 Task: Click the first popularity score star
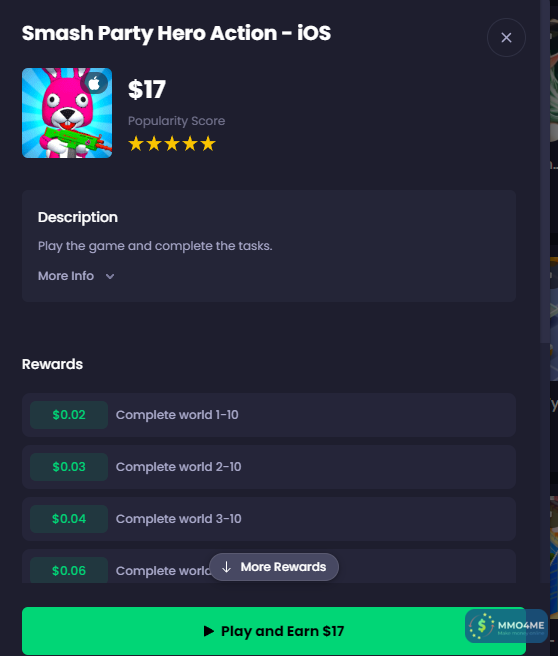[136, 144]
